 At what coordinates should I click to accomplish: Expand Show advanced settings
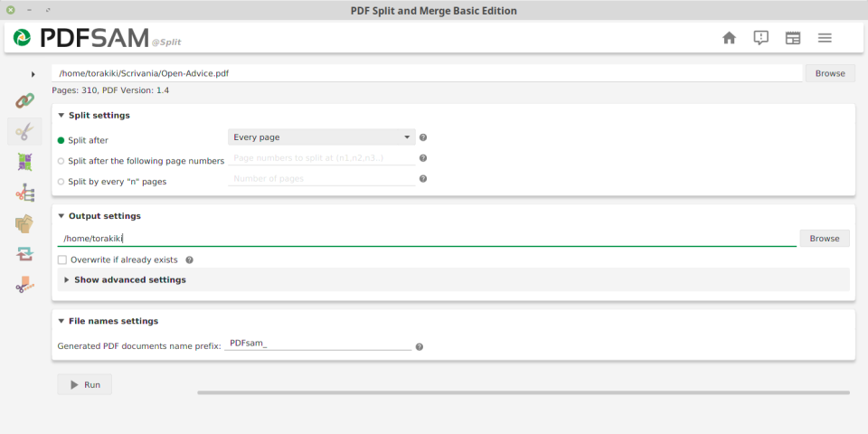(66, 280)
